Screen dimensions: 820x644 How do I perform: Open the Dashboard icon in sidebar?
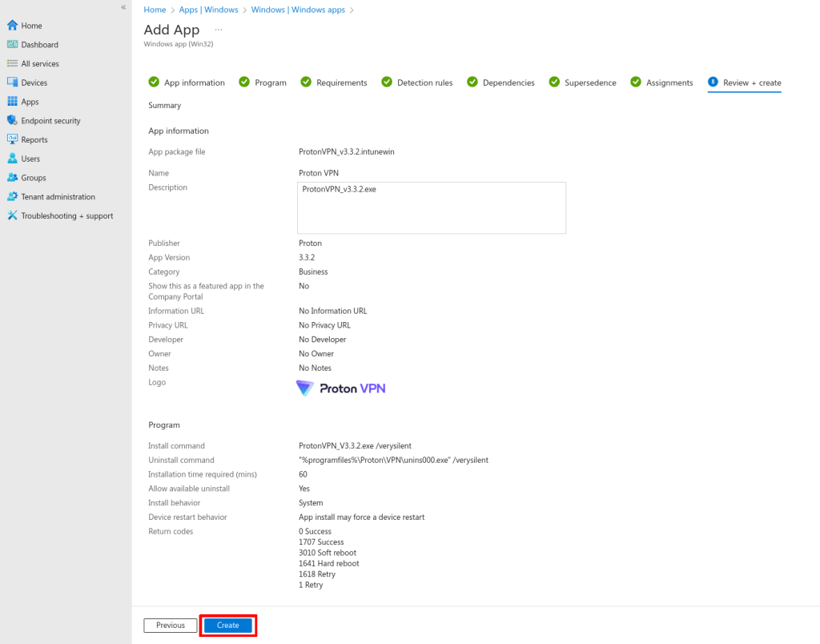click(x=13, y=45)
